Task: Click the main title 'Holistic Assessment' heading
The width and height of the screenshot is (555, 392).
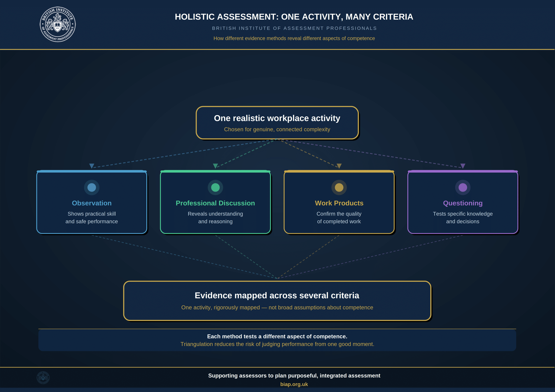Action: tap(294, 17)
